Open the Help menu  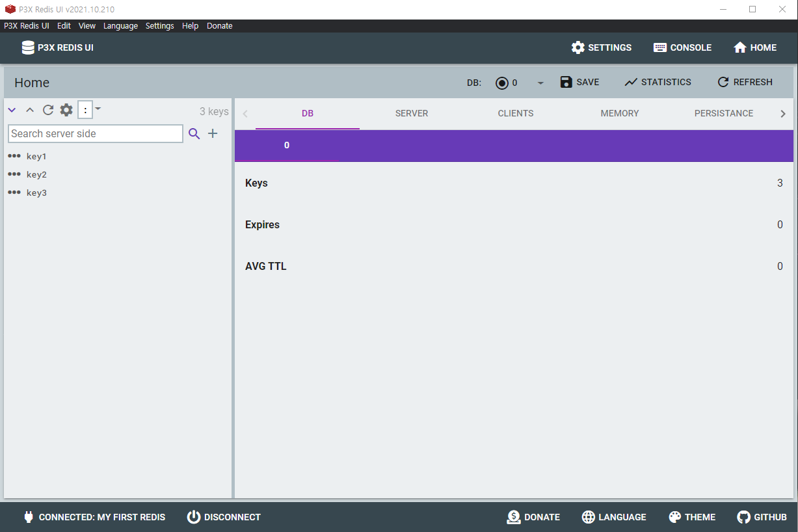tap(190, 26)
